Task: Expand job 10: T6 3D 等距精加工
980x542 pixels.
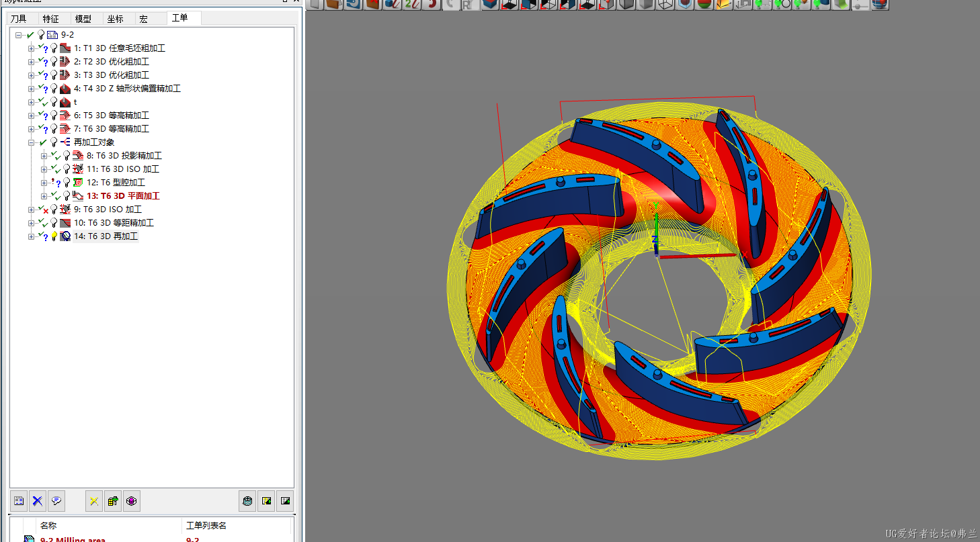Action: (32, 223)
